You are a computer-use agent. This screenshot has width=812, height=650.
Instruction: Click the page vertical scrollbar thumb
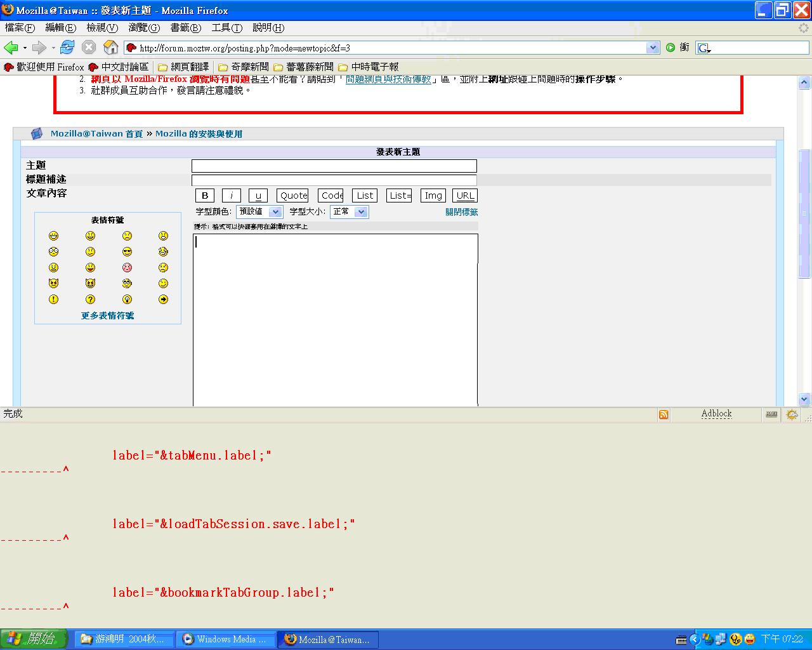[804, 213]
